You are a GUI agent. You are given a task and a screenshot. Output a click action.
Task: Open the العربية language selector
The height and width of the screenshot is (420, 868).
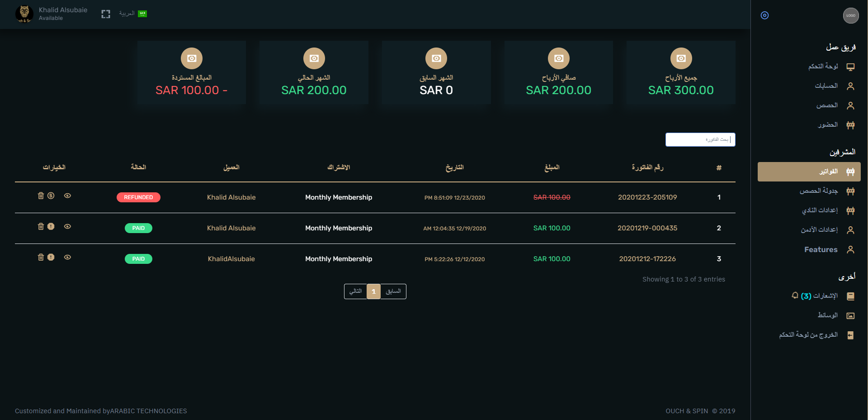click(133, 14)
